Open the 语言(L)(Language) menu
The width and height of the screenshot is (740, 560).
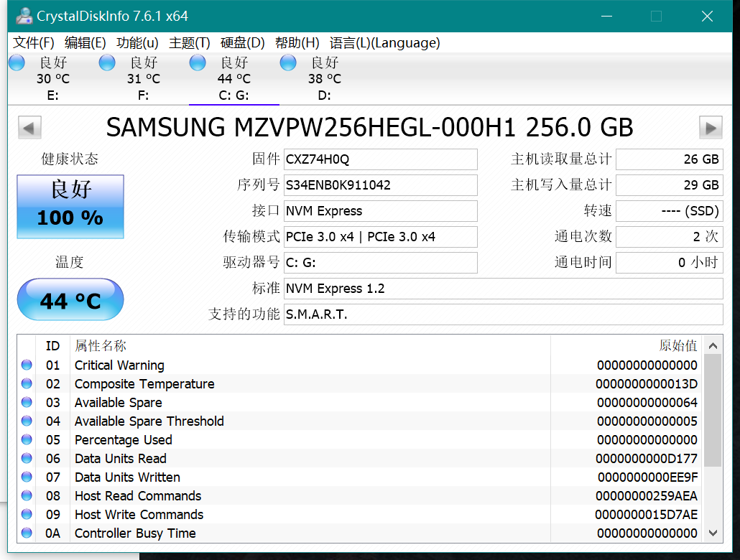(384, 43)
